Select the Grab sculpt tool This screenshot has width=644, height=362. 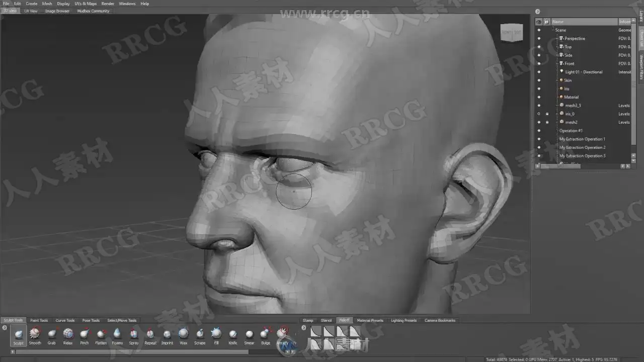pyautogui.click(x=51, y=336)
